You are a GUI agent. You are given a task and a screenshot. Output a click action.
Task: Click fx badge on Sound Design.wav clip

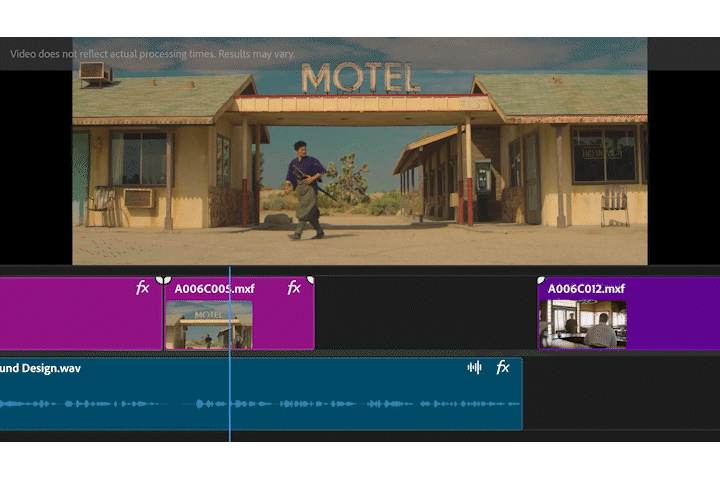point(503,367)
